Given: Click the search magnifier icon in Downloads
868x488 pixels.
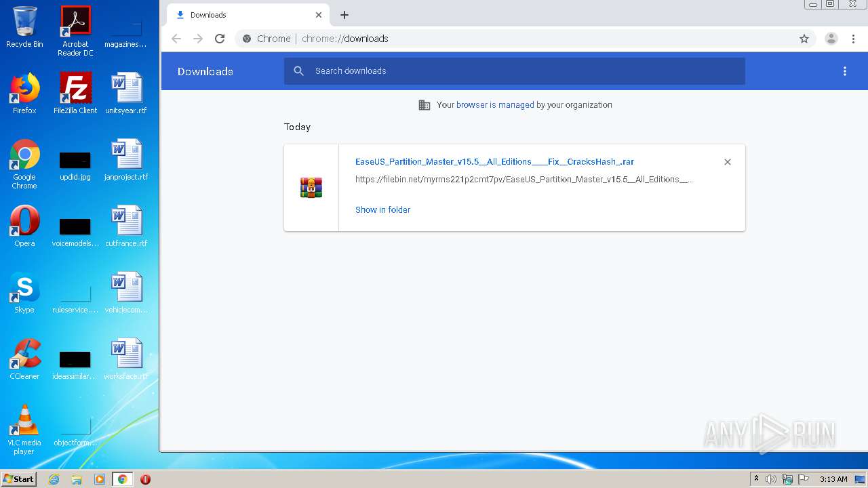Looking at the screenshot, I should tap(299, 71).
